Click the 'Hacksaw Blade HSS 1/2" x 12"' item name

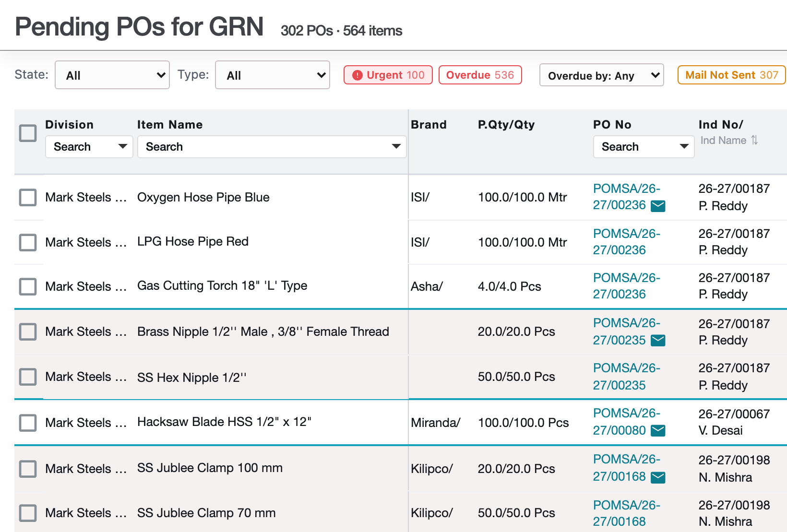[224, 422]
